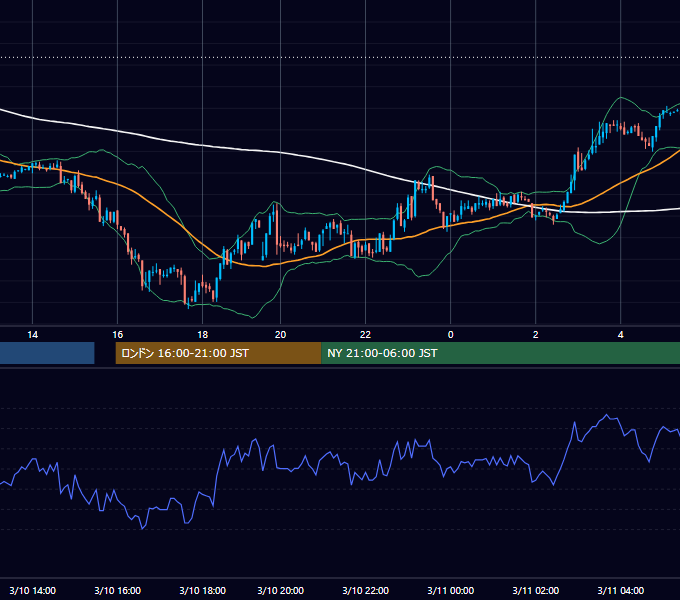
Task: Click the 2 hour label on the price chart axis
Action: click(x=536, y=335)
